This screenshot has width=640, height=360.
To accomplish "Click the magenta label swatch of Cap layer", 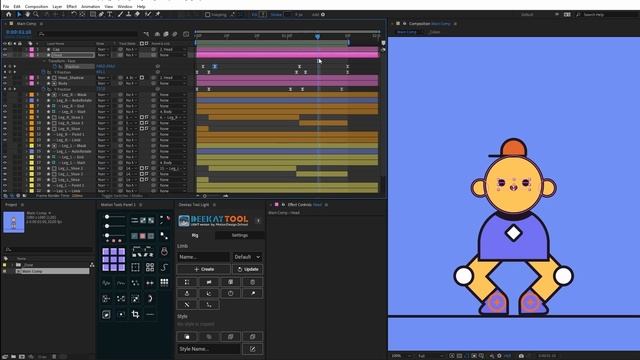I will pyautogui.click(x=31, y=49).
